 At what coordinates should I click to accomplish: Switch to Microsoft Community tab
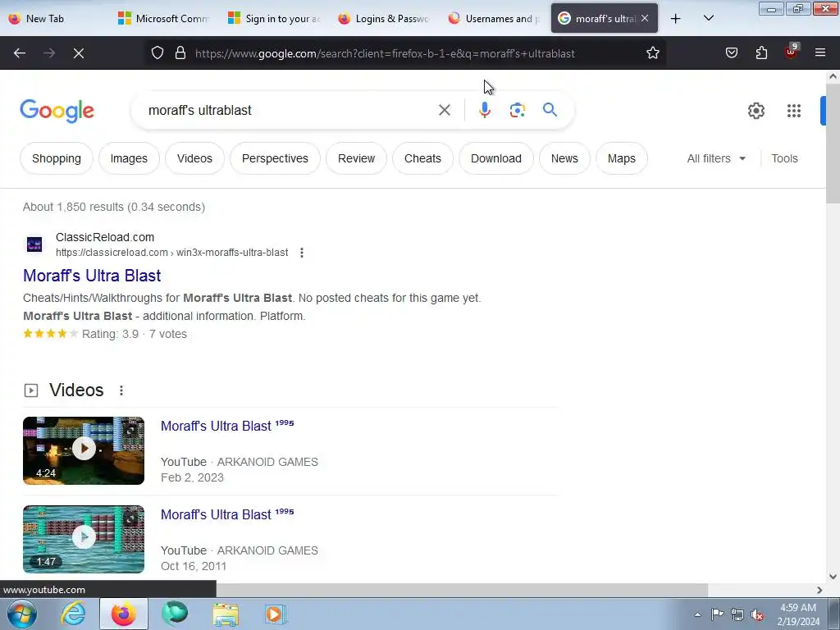[164, 19]
